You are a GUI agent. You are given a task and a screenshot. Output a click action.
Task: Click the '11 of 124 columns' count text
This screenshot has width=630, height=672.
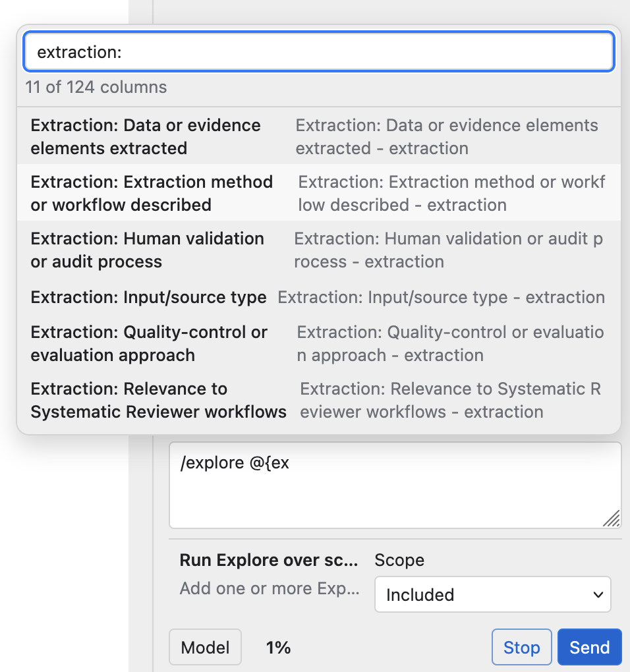(x=96, y=87)
